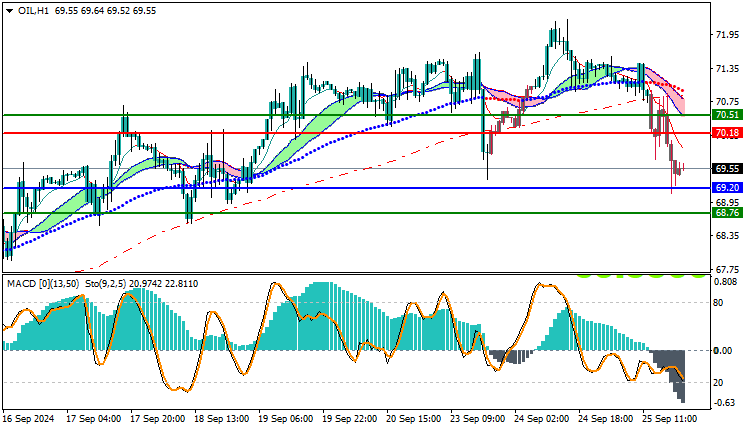Select the 68.35 price scale value
The width and height of the screenshot is (750, 430).
coord(728,235)
